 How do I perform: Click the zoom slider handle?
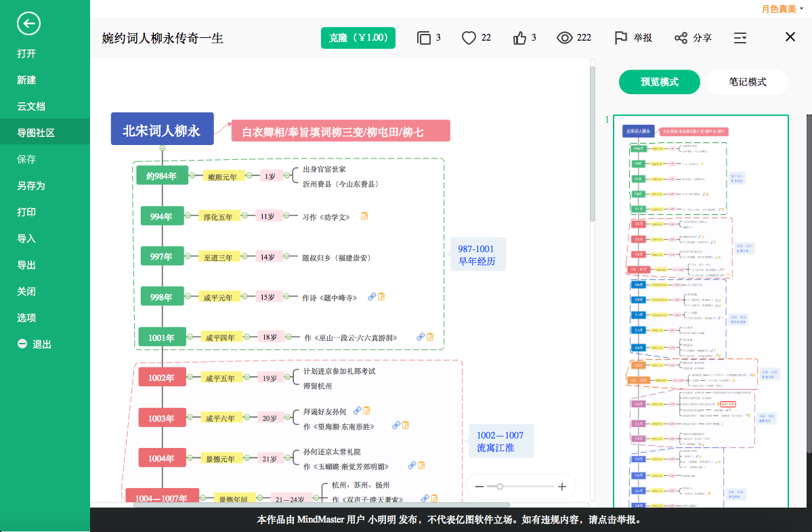(x=499, y=487)
